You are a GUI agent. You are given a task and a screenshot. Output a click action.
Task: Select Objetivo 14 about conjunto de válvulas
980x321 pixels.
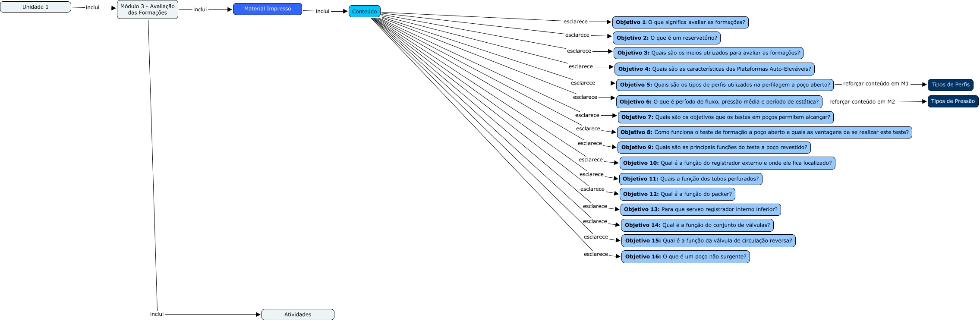click(x=697, y=225)
